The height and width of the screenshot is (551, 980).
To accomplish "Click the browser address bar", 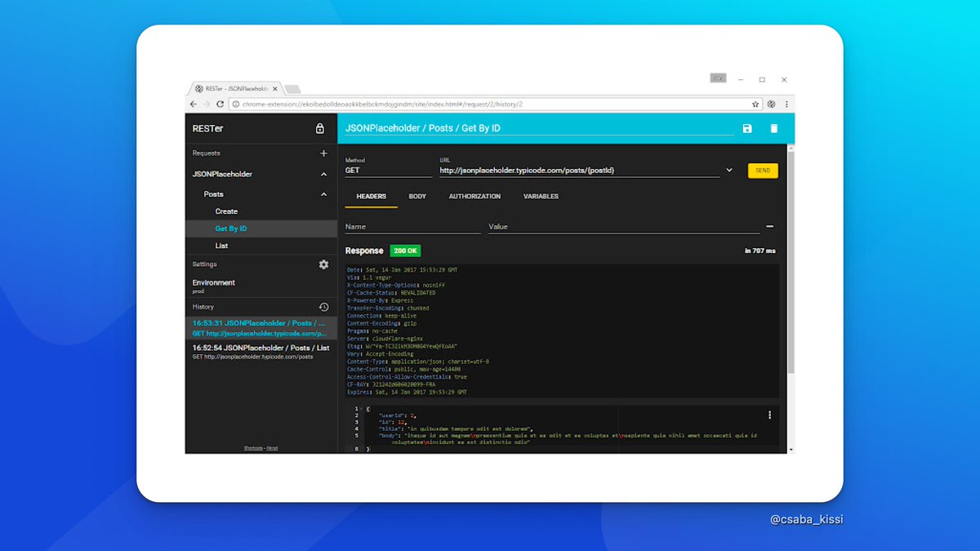I will [495, 104].
